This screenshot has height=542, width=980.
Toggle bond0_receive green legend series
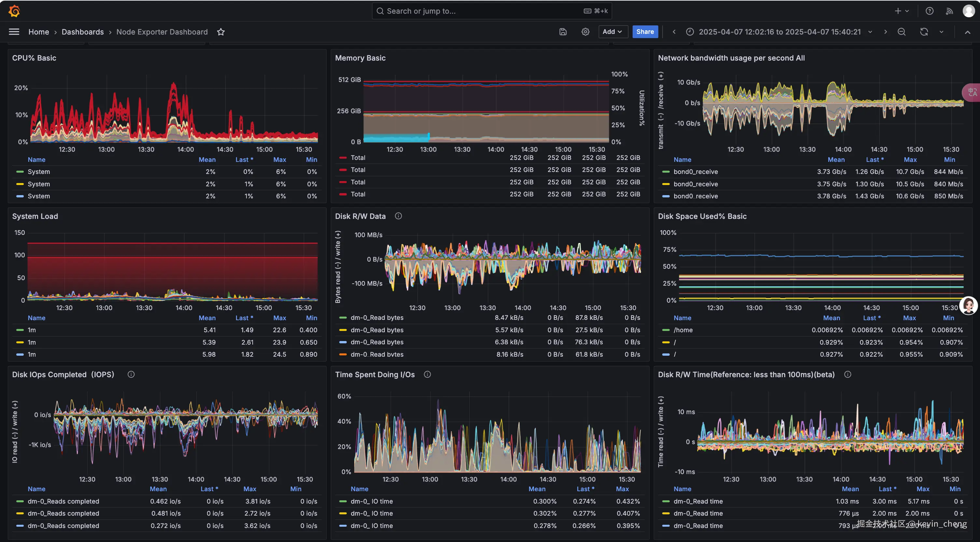point(695,172)
